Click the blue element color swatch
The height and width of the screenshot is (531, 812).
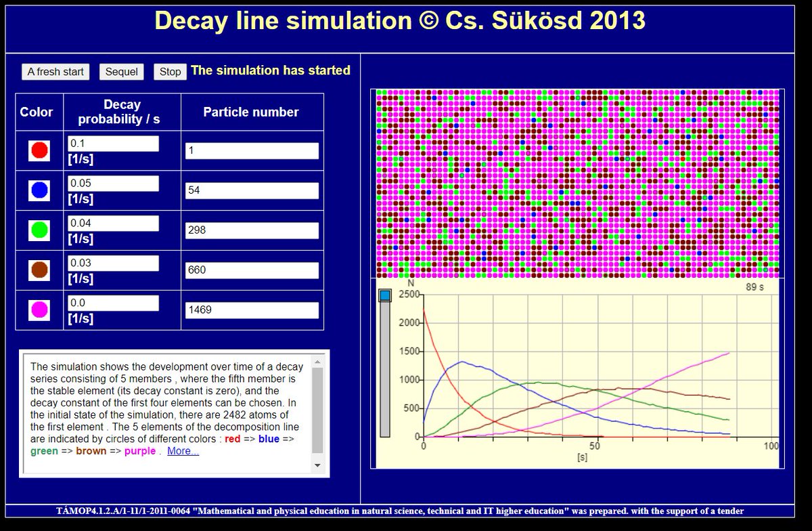39,190
